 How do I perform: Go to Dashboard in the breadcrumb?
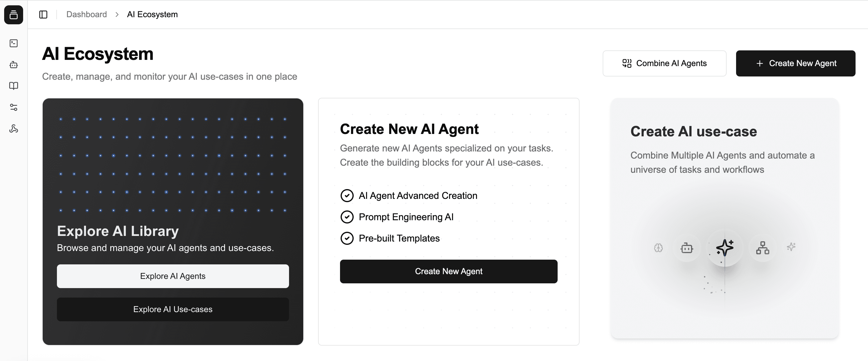[x=87, y=15]
